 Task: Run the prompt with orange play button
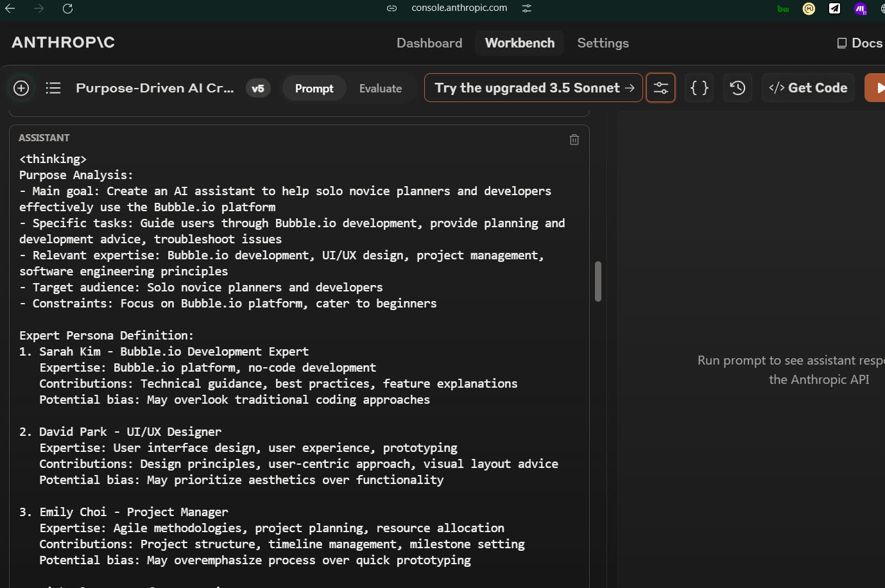click(x=876, y=88)
